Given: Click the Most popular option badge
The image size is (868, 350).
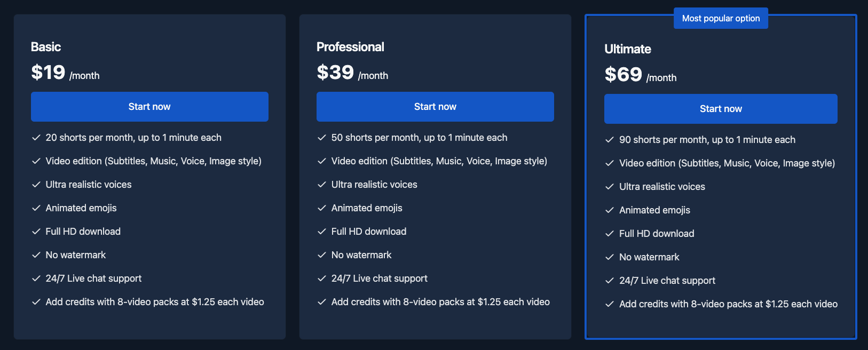Looking at the screenshot, I should pyautogui.click(x=721, y=18).
